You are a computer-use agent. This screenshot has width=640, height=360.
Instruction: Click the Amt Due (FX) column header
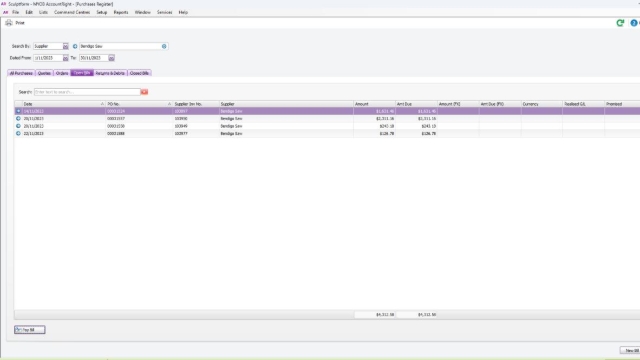pyautogui.click(x=500, y=104)
